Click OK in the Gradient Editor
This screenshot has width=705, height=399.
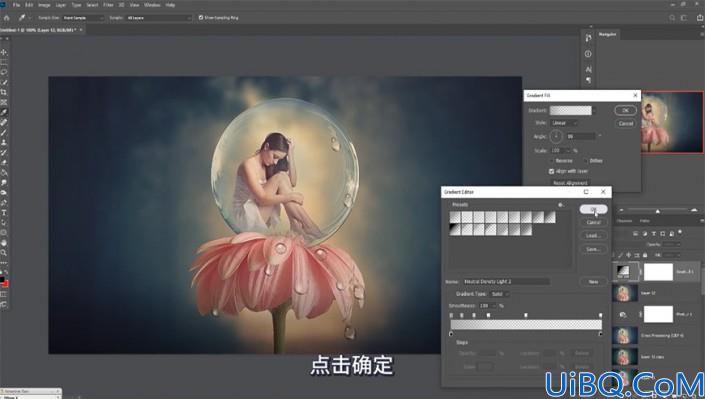(593, 209)
